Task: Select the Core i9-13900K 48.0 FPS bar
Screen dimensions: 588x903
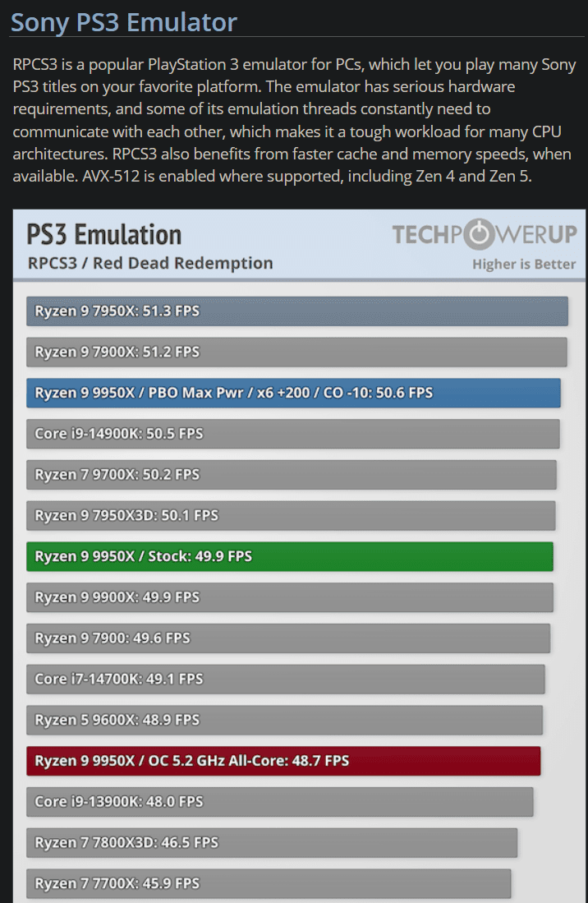Action: point(279,802)
